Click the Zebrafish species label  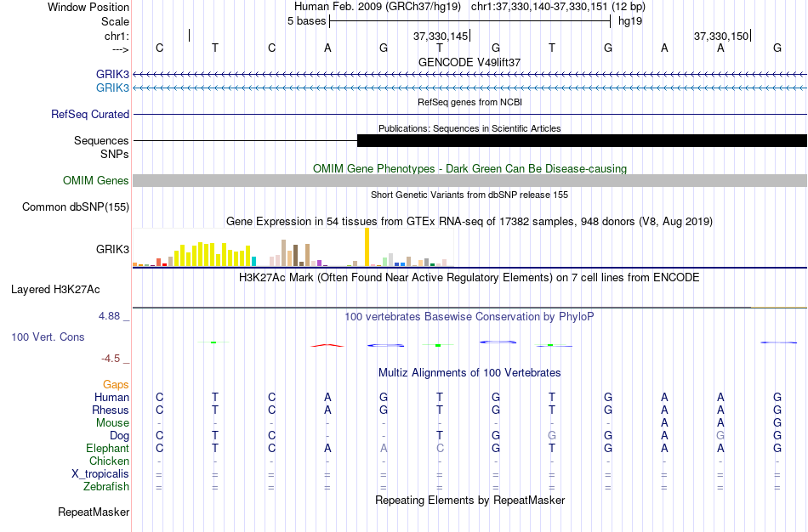pos(106,487)
